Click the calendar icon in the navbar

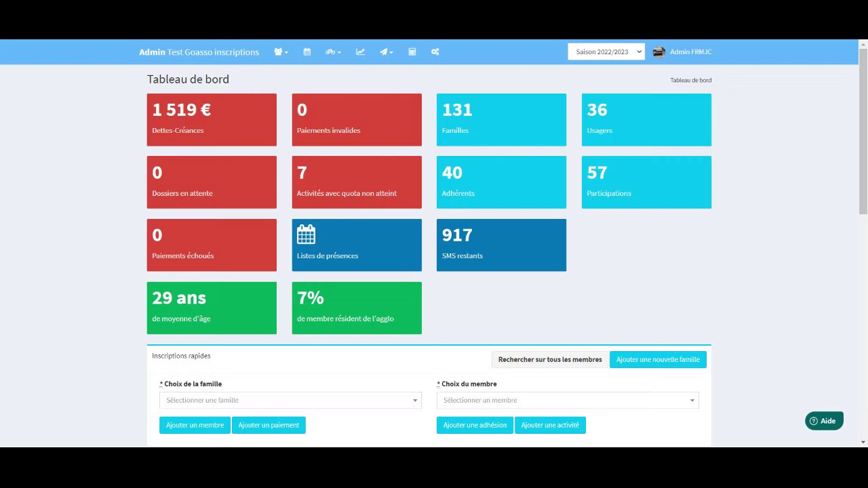[307, 52]
